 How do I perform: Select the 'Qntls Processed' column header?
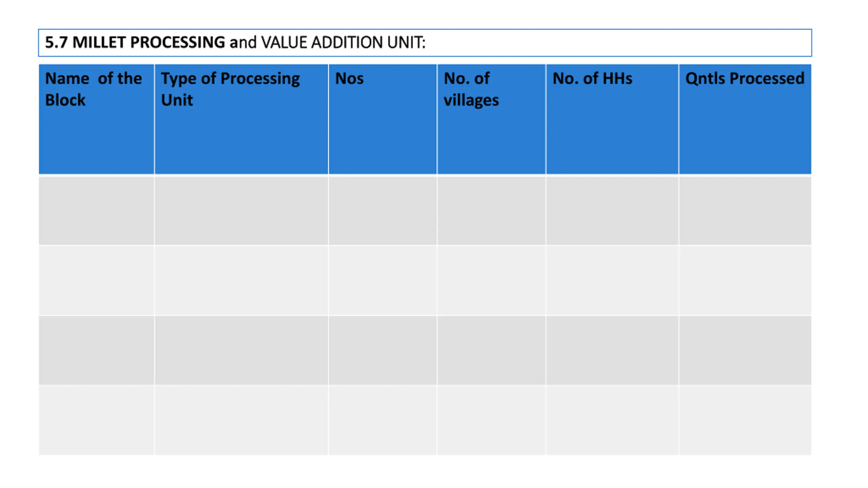(745, 119)
